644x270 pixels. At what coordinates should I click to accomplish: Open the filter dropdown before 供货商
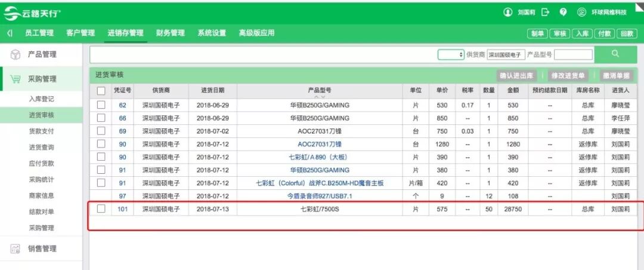451,55
